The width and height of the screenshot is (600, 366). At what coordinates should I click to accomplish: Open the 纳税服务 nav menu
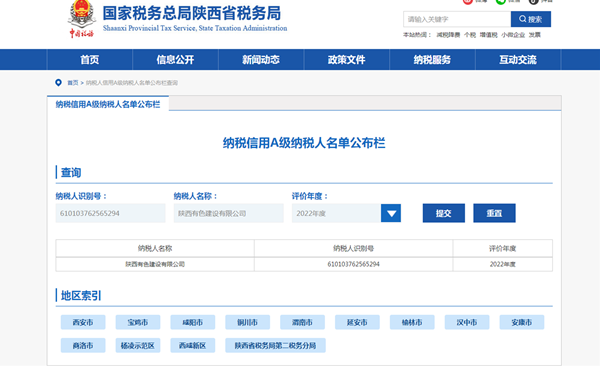pos(432,60)
